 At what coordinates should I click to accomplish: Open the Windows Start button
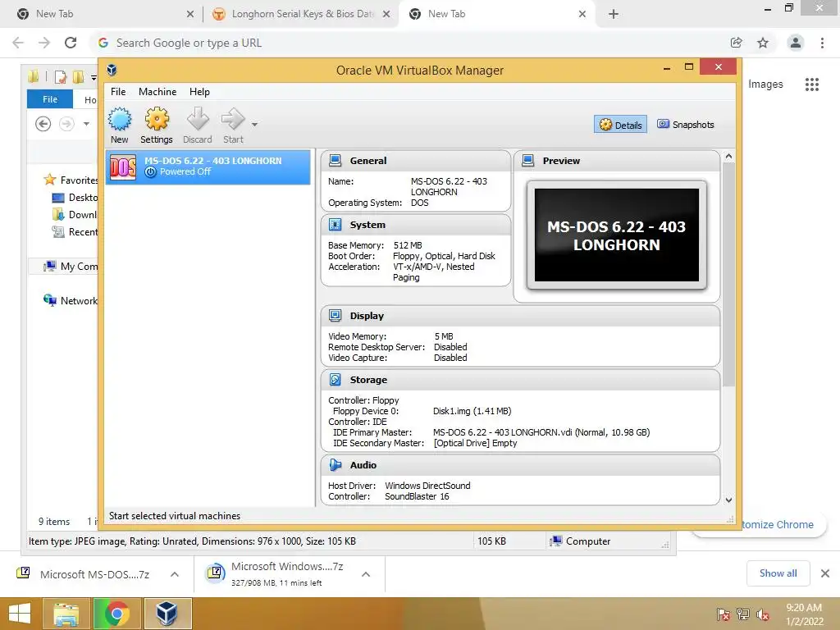[20, 614]
